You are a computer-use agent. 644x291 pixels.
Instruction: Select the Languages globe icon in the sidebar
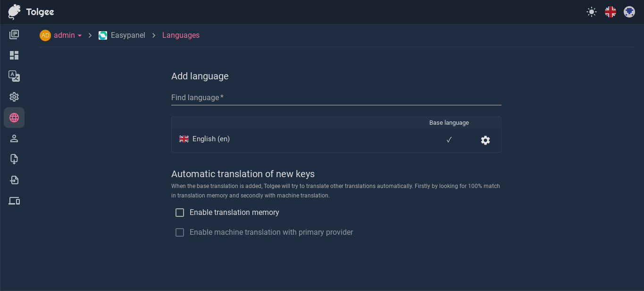tap(14, 117)
